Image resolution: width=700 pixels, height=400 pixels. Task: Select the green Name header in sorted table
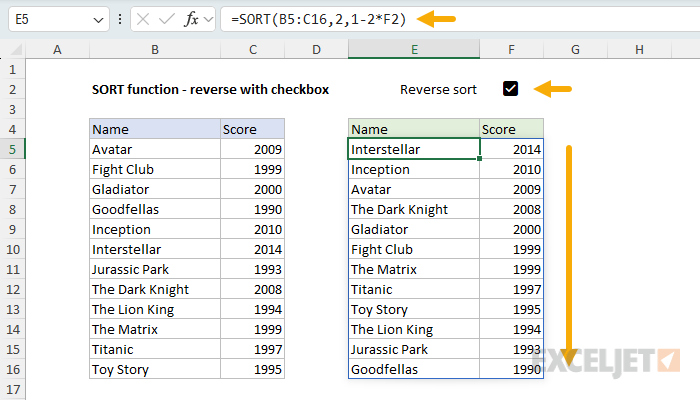(x=413, y=129)
